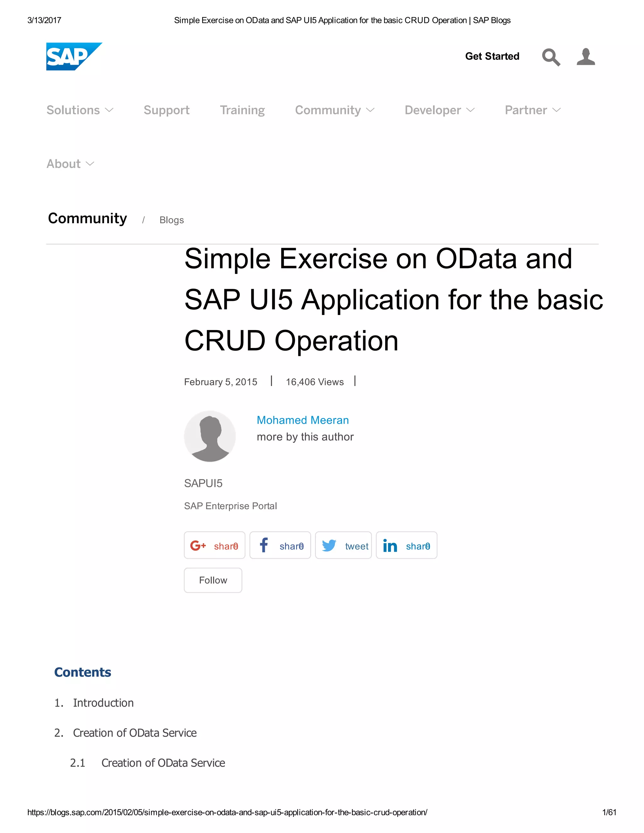644x833 pixels.
Task: Expand the Developer menu
Action: tap(440, 110)
